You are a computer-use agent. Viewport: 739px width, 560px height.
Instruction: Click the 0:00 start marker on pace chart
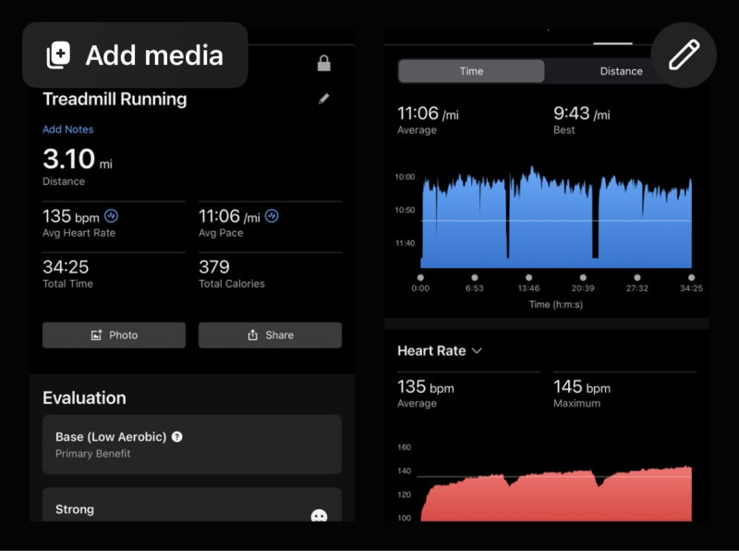[420, 277]
